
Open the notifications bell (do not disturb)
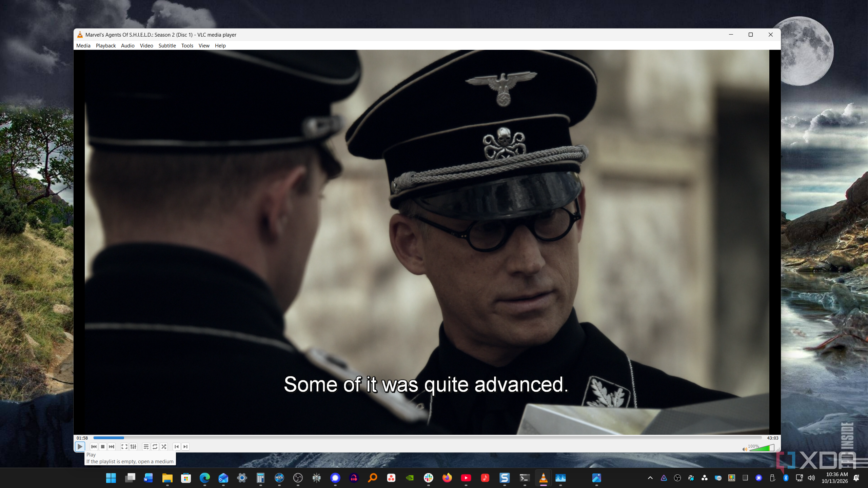pos(856,478)
